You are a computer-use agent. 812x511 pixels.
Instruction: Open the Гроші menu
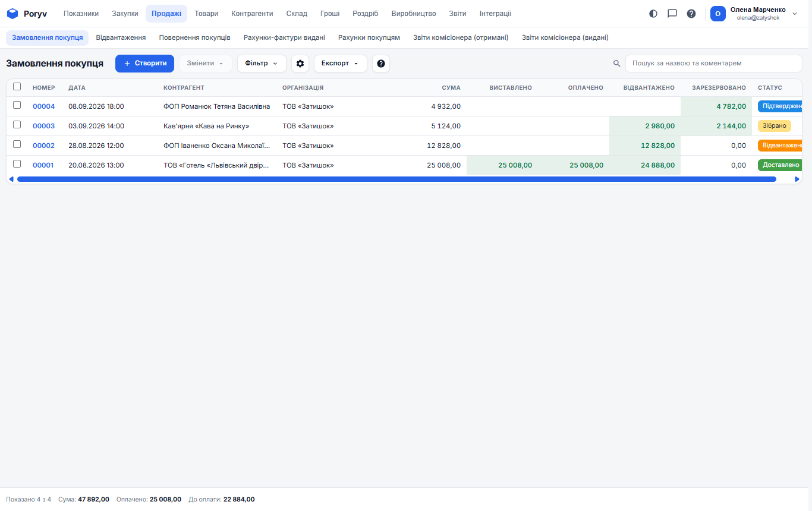pyautogui.click(x=330, y=14)
